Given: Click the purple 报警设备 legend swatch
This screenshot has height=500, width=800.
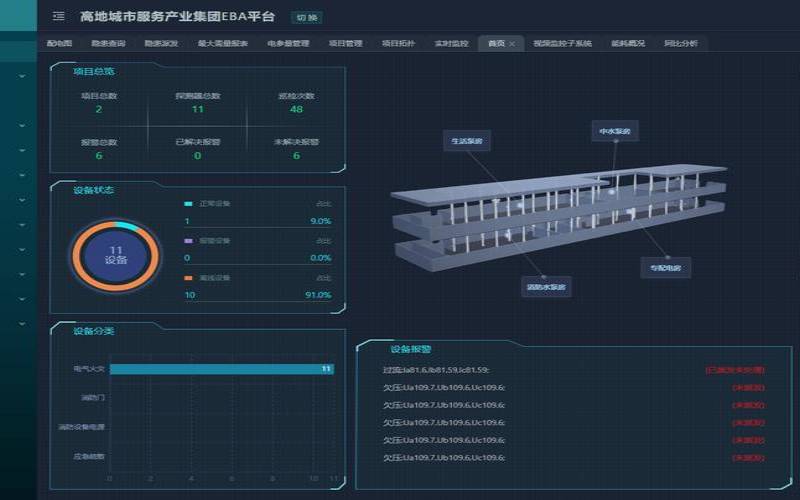Looking at the screenshot, I should pos(188,241).
